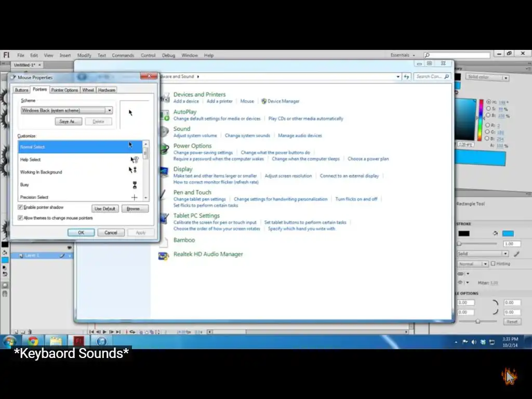532x399 pixels.
Task: Click the Refresh button beside the address bar
Action: tap(406, 77)
